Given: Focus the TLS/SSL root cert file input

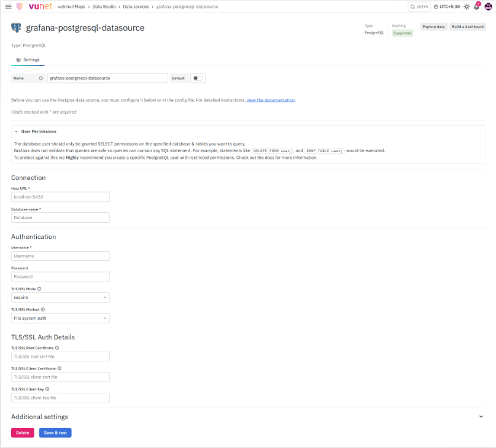Looking at the screenshot, I should coord(60,357).
